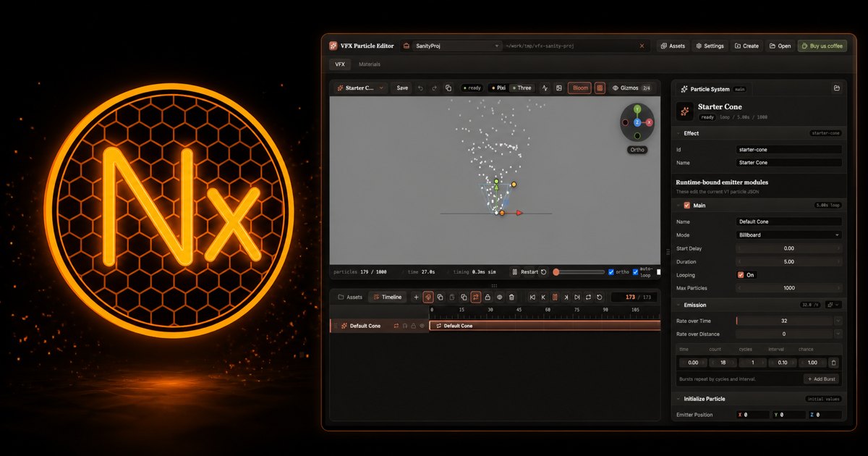Toggle the Bloom effect button

pos(580,88)
